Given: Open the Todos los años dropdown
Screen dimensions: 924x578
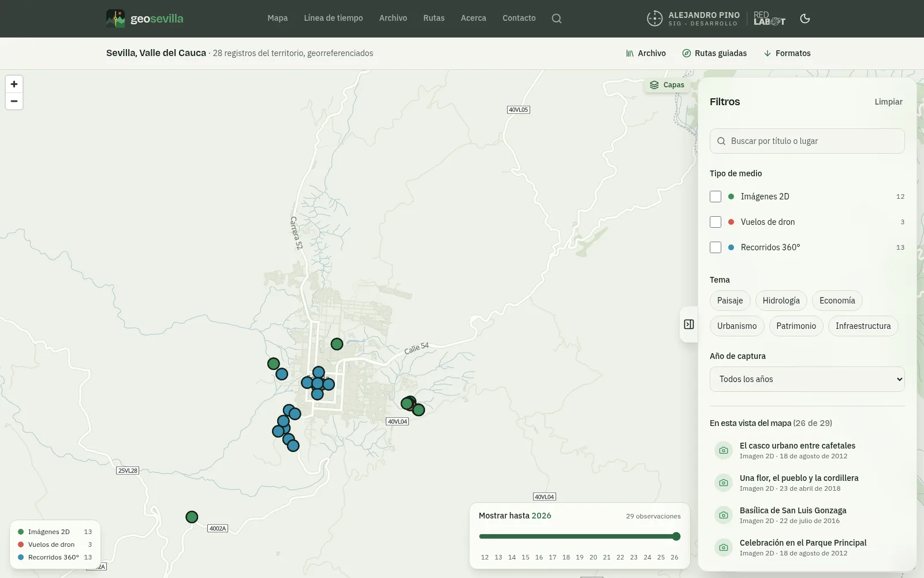Looking at the screenshot, I should 807,379.
